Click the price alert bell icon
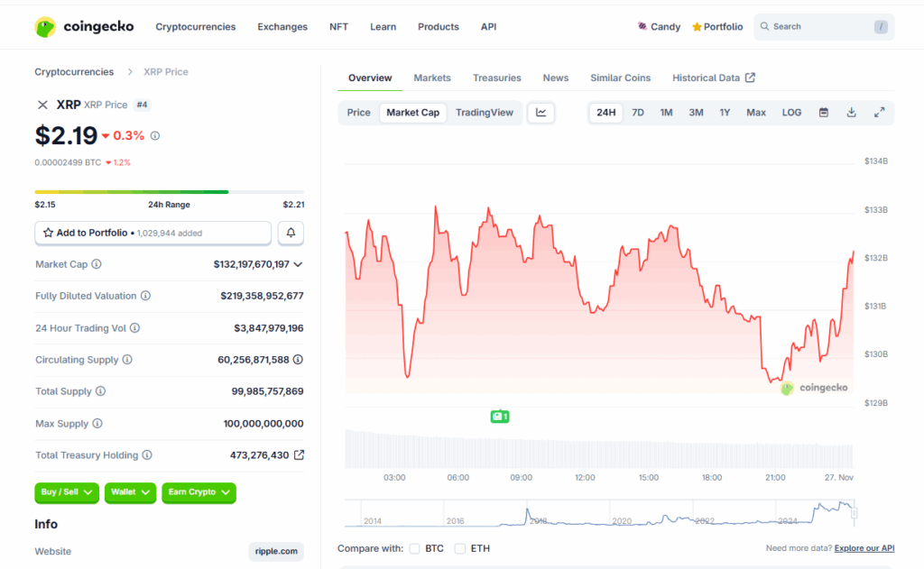Screen dimensions: 924x569 pos(291,233)
